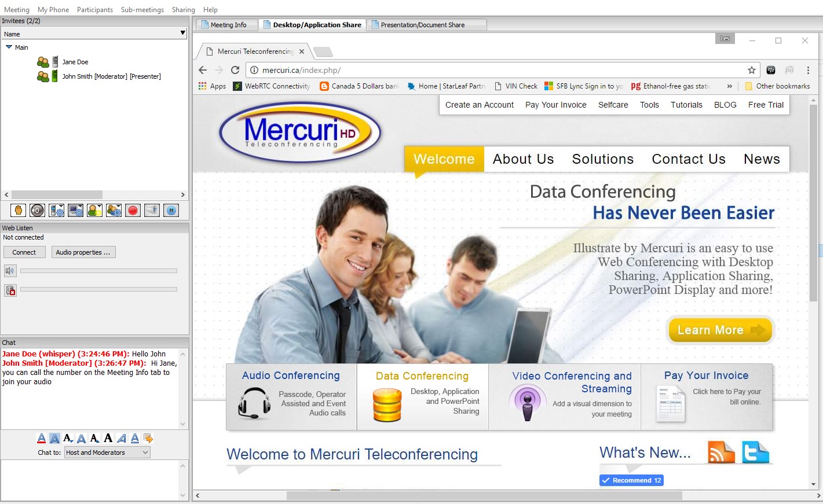This screenshot has height=504, width=823.
Task: Click the blue pause icon
Action: pyautogui.click(x=171, y=210)
